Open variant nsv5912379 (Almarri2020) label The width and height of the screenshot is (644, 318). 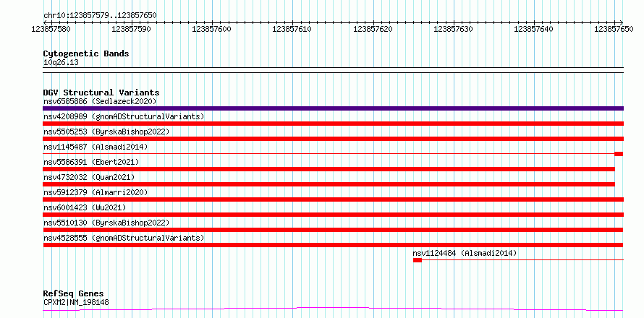tap(96, 192)
